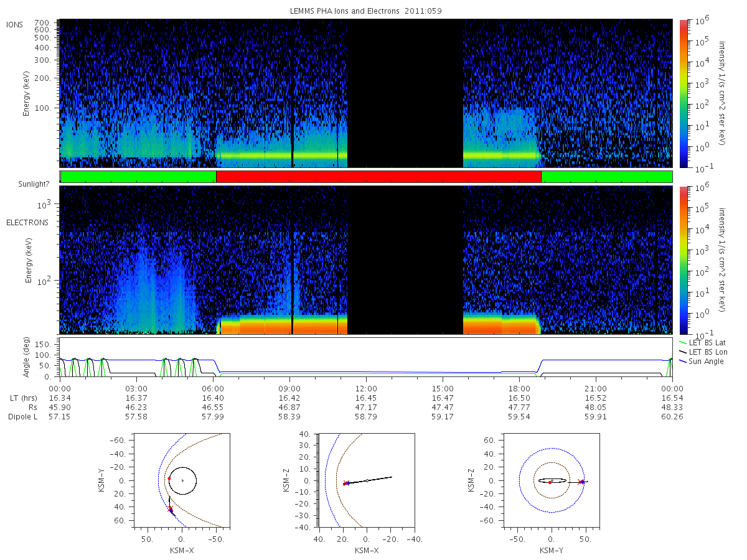Viewport: 747px width, 560px height.
Task: Click the electrons intensity color bar
Action: [x=683, y=260]
